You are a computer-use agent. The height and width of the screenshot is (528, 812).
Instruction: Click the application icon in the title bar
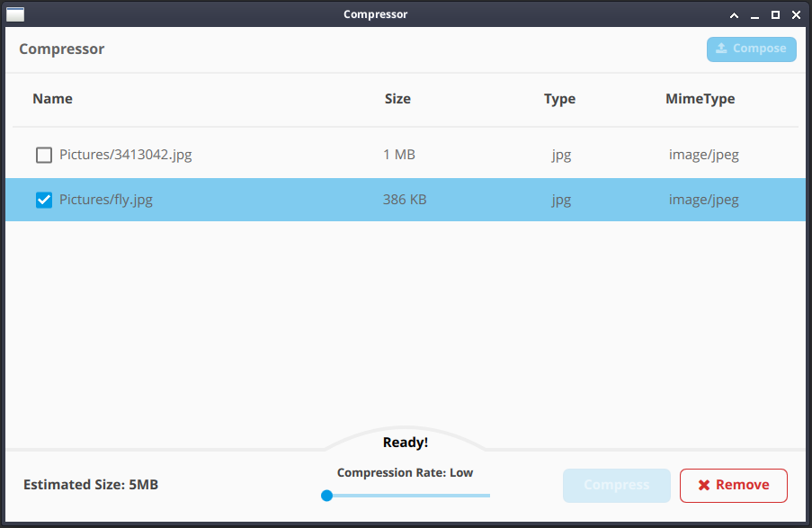14,13
